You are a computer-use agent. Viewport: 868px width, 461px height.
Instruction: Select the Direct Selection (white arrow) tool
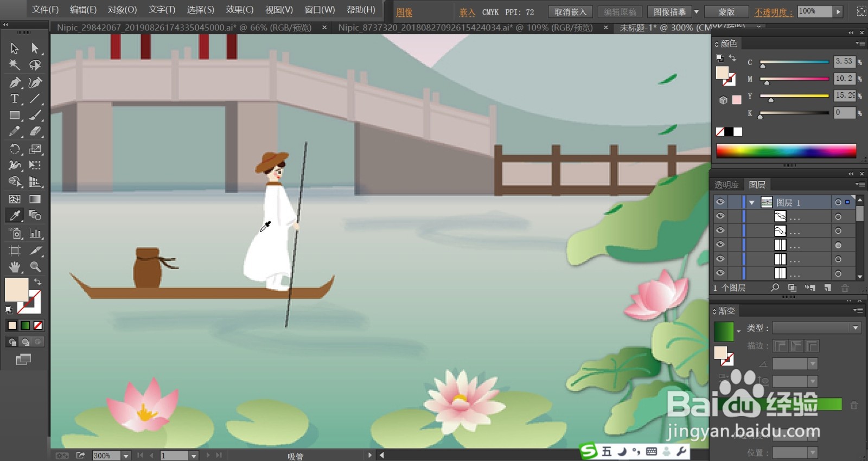pos(35,48)
